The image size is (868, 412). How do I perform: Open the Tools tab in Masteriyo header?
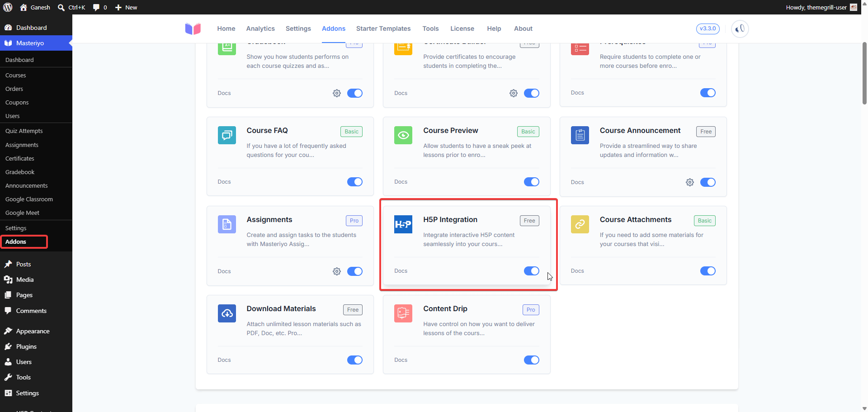(430, 28)
